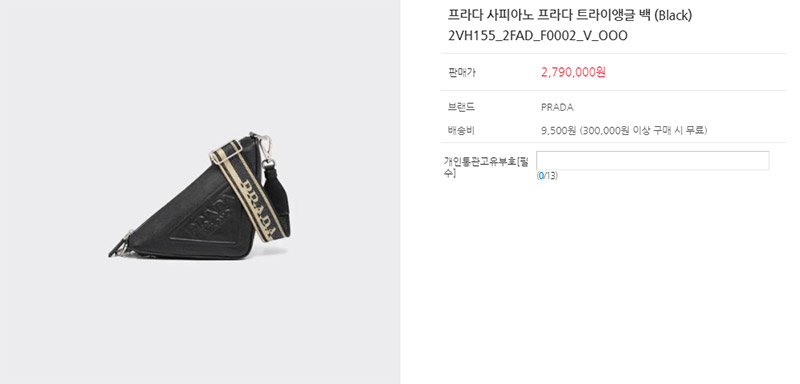Click the 배송비 label
Image resolution: width=800 pixels, height=384 pixels.
click(x=461, y=130)
